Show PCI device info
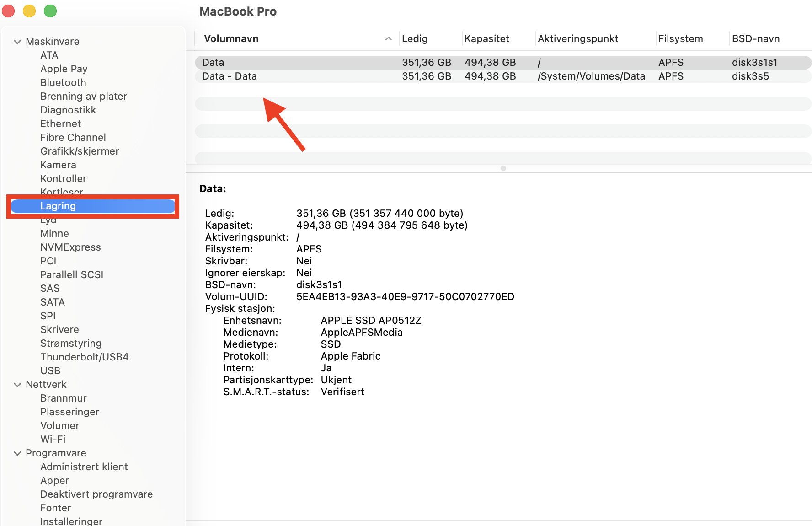812x526 pixels. tap(48, 261)
